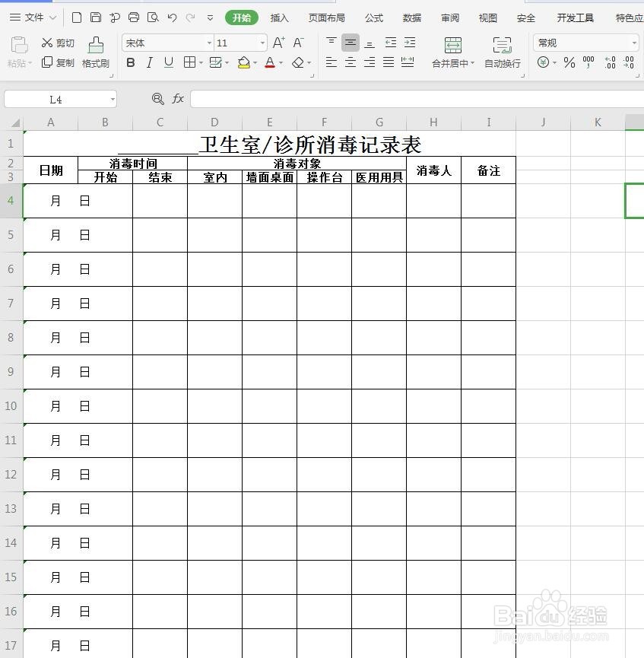
Task: Click the Decrease Decimal icon
Action: coord(629,62)
